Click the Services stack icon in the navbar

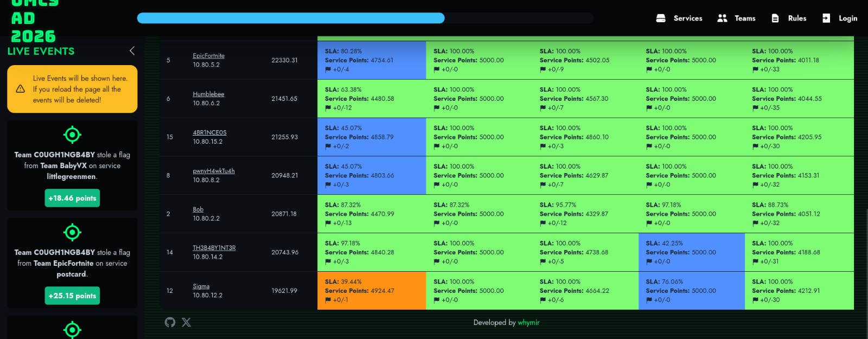tap(661, 18)
